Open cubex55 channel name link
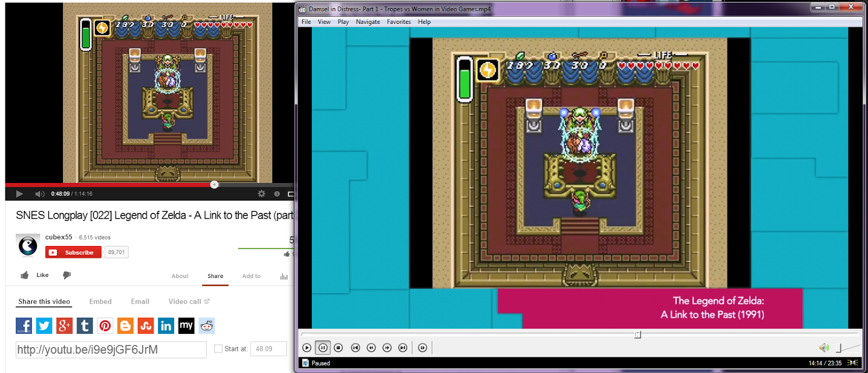This screenshot has width=868, height=373. [59, 237]
